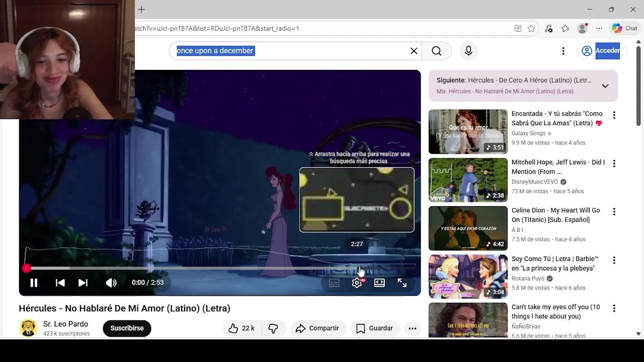Open options for the Celine Dion video
This screenshot has width=644, height=362.
pyautogui.click(x=614, y=212)
